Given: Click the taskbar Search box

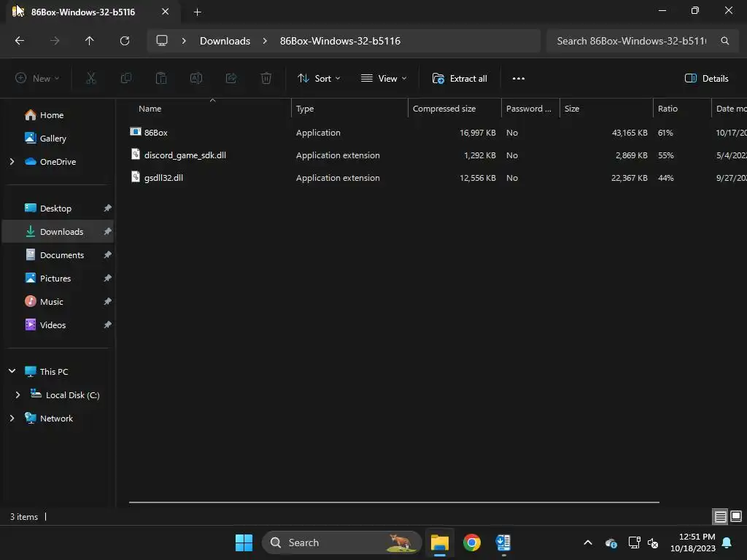Looking at the screenshot, I should tap(341, 542).
